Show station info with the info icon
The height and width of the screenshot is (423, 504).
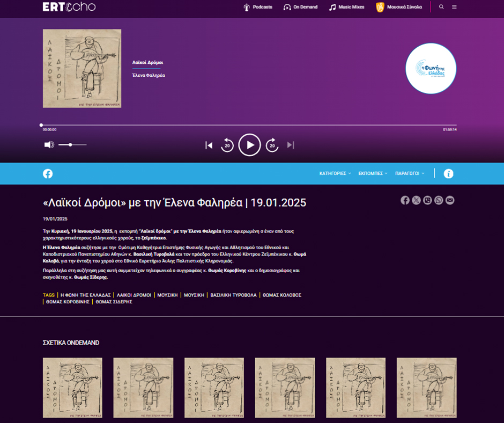pos(448,174)
